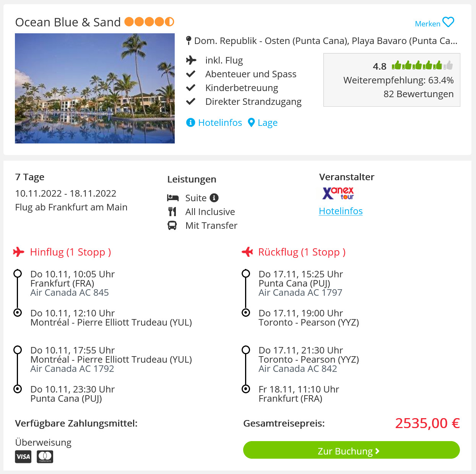476x474 pixels.
Task: Click the Hinflug airplane icon
Action: (x=18, y=252)
